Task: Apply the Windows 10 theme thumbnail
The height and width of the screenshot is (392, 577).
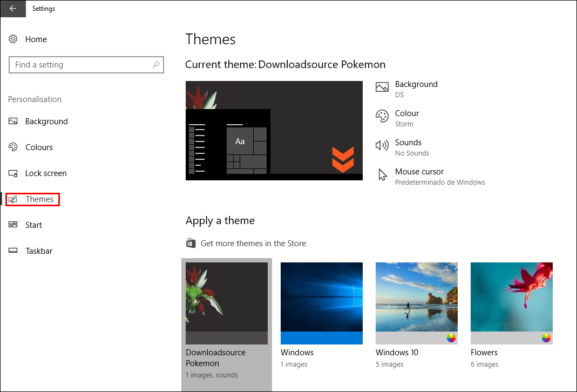Action: 417,303
